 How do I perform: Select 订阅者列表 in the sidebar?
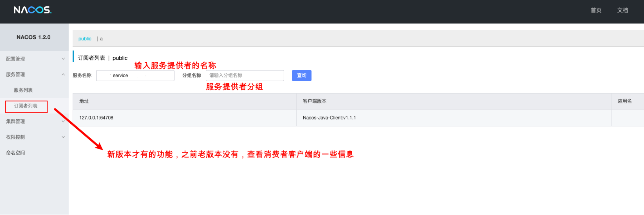(26, 106)
